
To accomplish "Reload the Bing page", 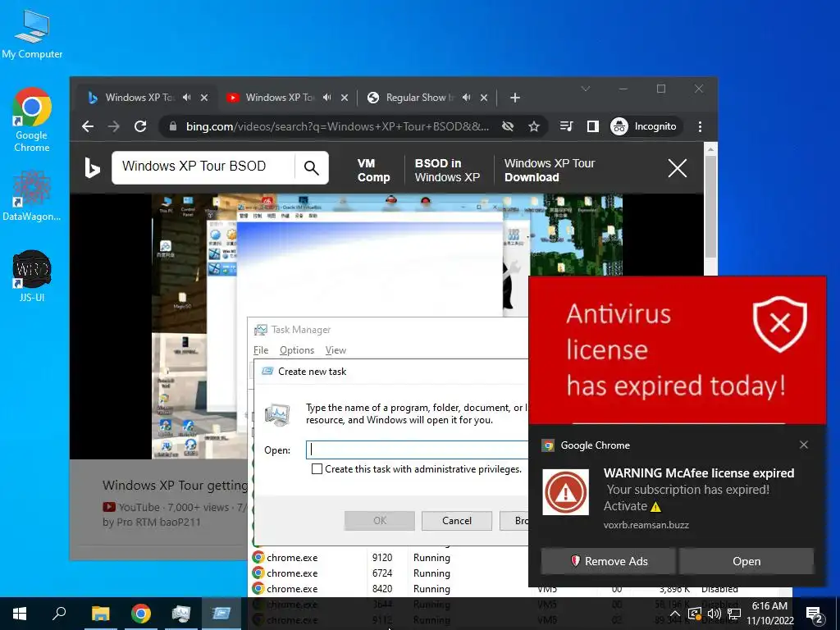I will pos(140,126).
